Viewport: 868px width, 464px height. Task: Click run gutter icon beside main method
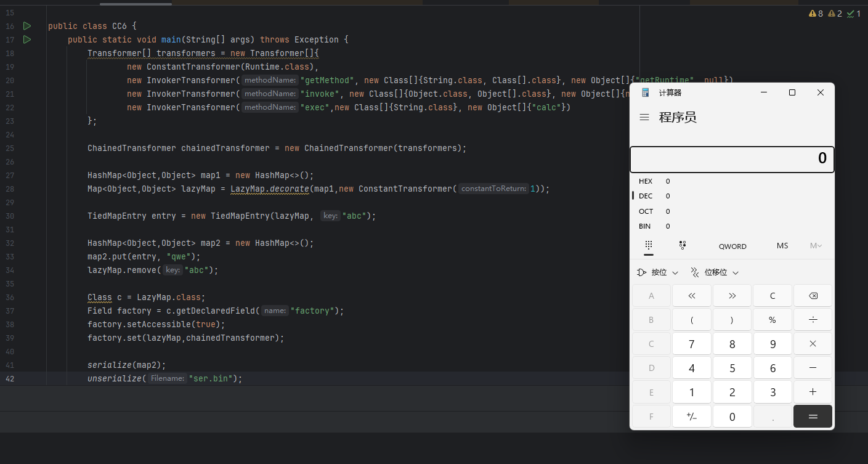pos(26,39)
